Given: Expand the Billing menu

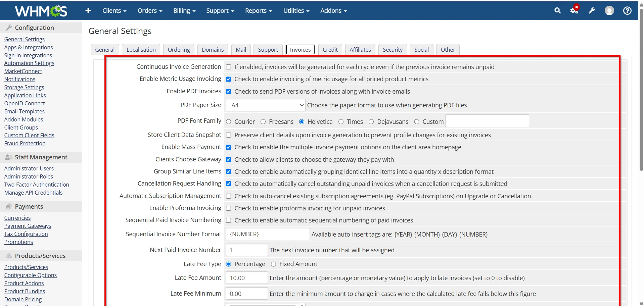Looking at the screenshot, I should (184, 11).
